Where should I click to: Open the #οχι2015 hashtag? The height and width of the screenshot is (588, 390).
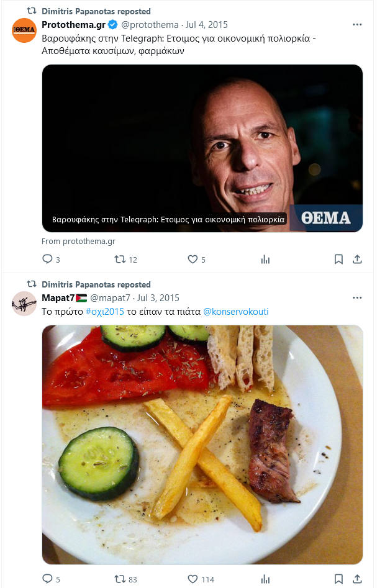104,312
